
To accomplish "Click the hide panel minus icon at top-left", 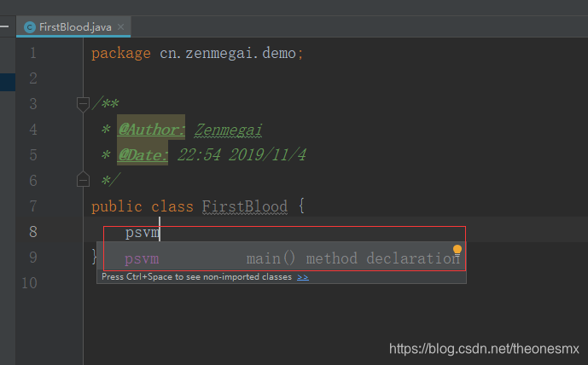I will 4,26.
